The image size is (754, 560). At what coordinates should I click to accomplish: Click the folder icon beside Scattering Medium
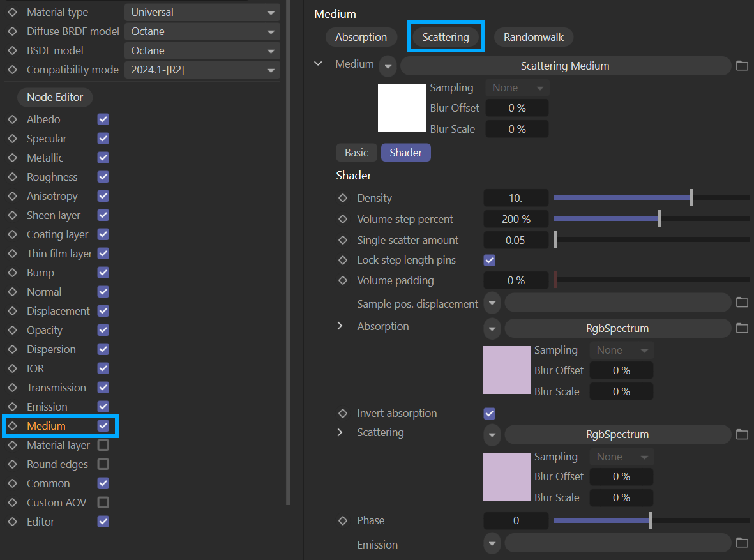(741, 66)
